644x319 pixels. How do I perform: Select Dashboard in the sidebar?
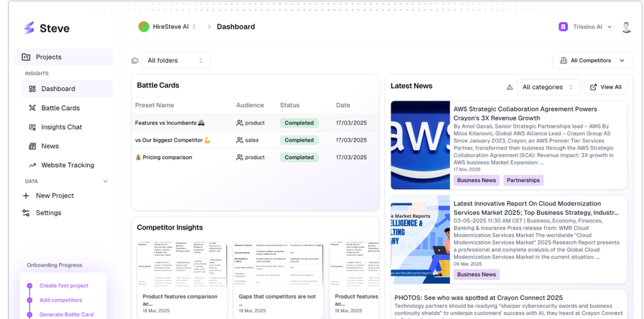coord(67,89)
